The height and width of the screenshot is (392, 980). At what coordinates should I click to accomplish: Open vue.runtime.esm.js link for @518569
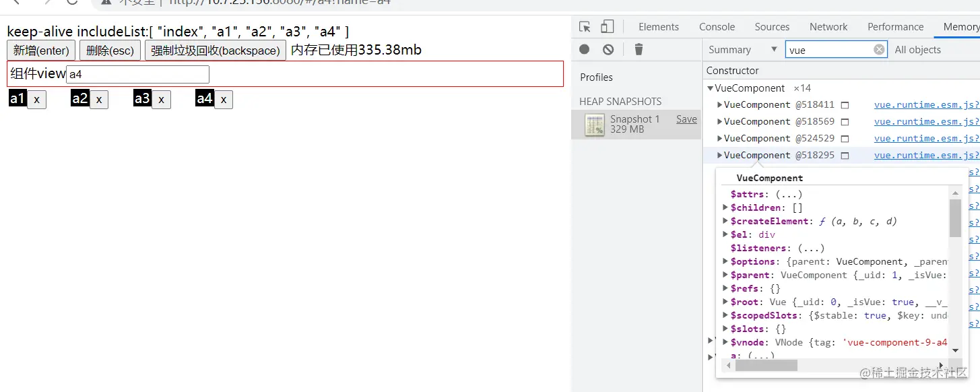[927, 122]
